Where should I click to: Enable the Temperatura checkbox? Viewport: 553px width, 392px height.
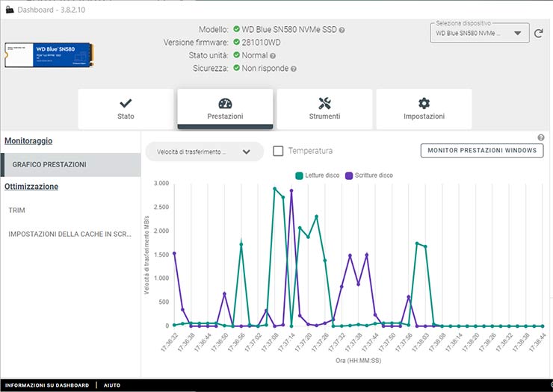click(x=278, y=151)
